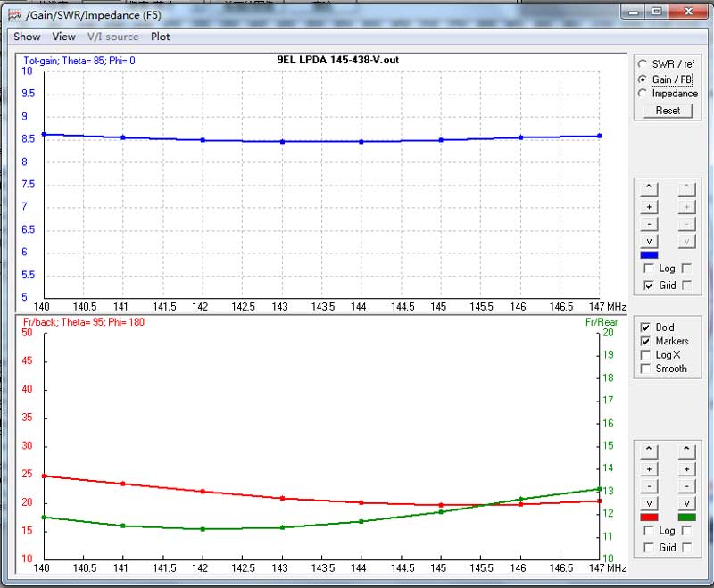Enable the LogX checkbox
The width and height of the screenshot is (714, 588).
point(645,354)
